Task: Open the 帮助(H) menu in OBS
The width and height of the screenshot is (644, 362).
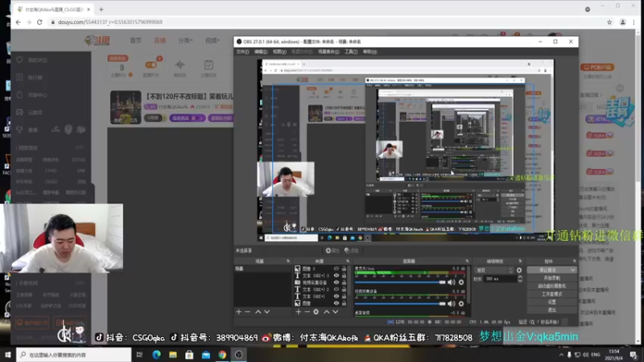Action: 369,51
